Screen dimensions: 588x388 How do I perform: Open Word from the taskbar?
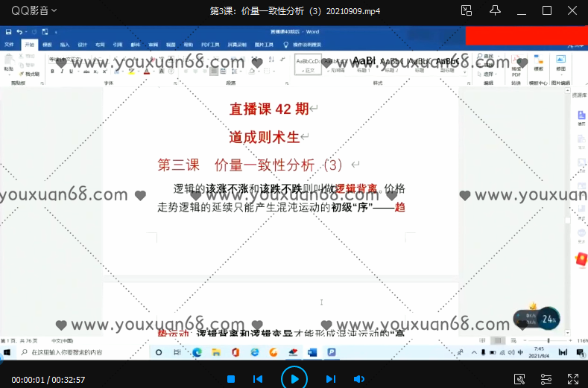312,352
